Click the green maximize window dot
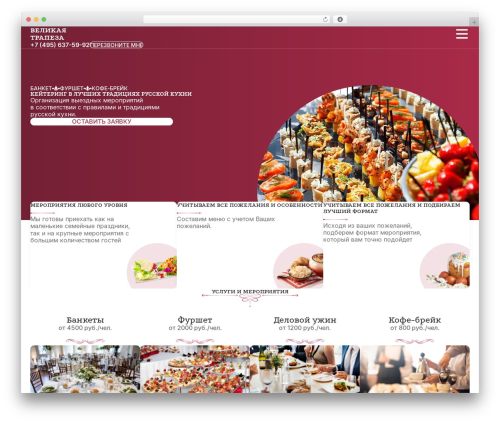 coord(44,19)
